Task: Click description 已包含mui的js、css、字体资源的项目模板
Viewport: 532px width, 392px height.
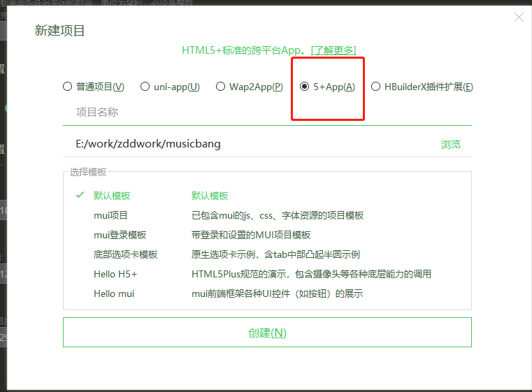Action: pyautogui.click(x=278, y=215)
